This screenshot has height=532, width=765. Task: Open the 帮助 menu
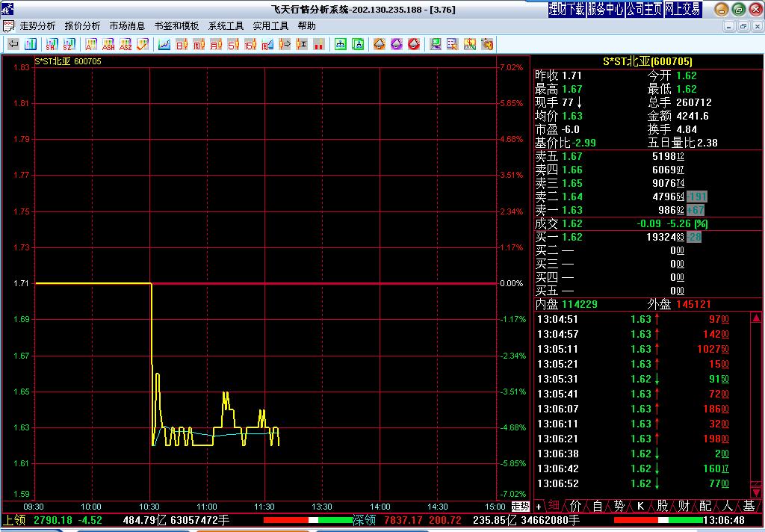[307, 26]
